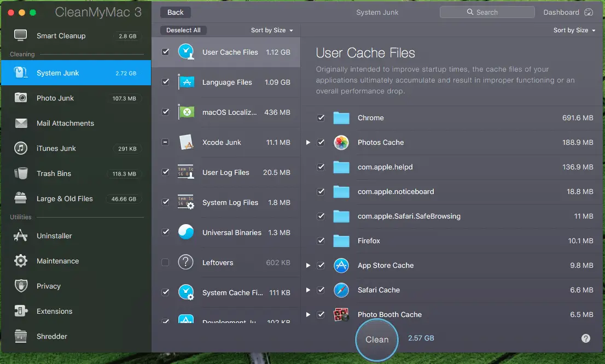
Task: Click the Safari Cache compass icon
Action: [341, 290]
